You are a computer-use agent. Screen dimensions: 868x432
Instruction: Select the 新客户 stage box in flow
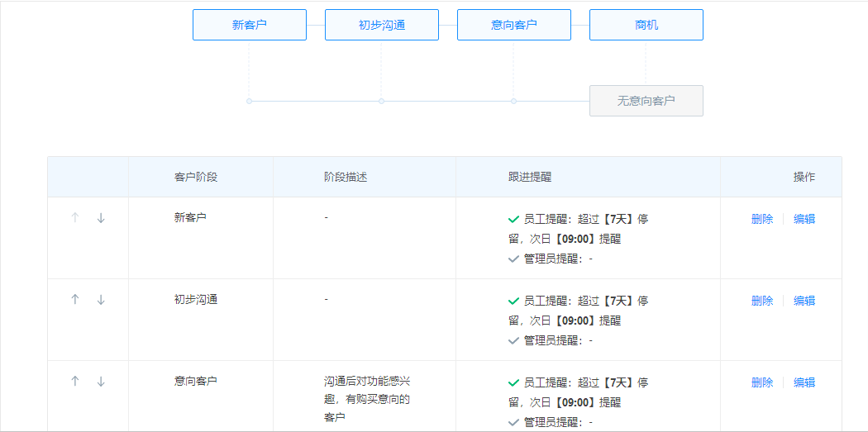(250, 25)
